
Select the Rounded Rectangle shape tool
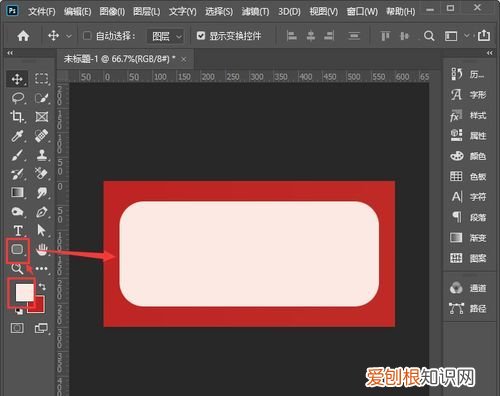pos(18,249)
